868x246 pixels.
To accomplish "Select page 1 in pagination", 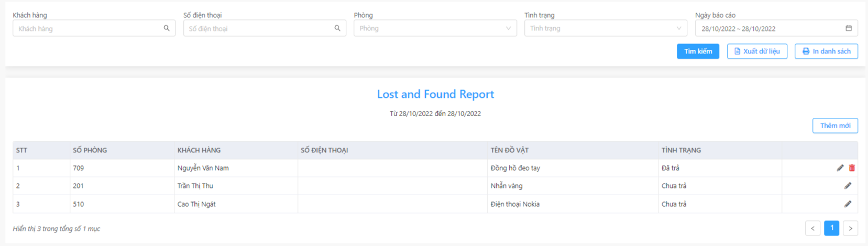I will click(832, 228).
